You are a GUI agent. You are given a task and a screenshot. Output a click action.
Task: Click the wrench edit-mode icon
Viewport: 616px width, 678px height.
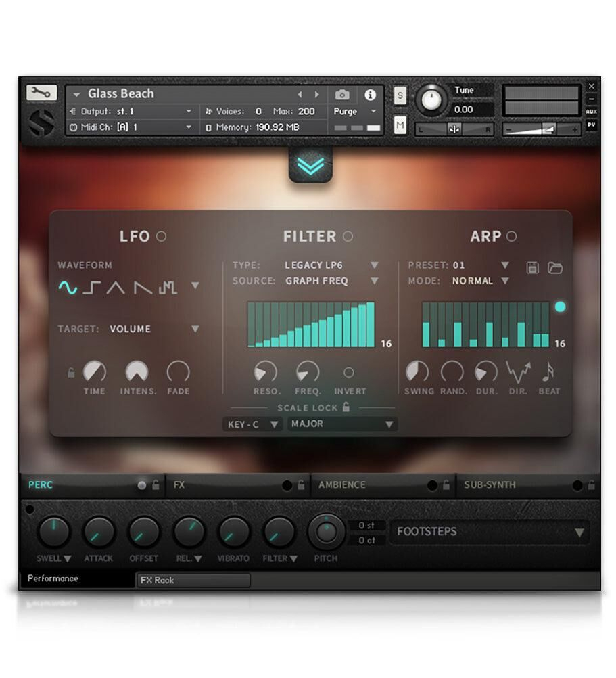(42, 93)
